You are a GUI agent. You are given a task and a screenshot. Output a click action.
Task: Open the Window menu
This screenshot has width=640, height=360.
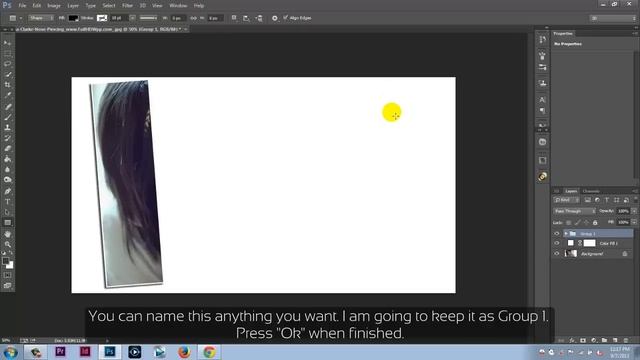178,6
